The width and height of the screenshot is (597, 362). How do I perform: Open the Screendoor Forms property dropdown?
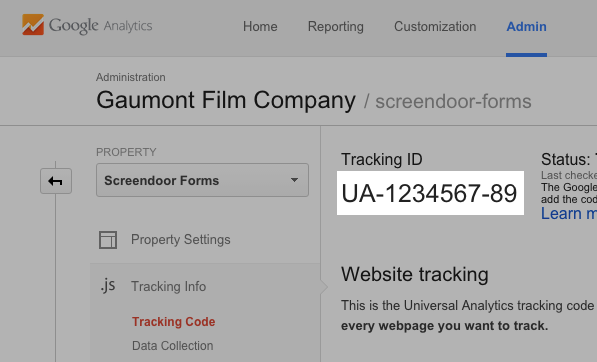(202, 180)
